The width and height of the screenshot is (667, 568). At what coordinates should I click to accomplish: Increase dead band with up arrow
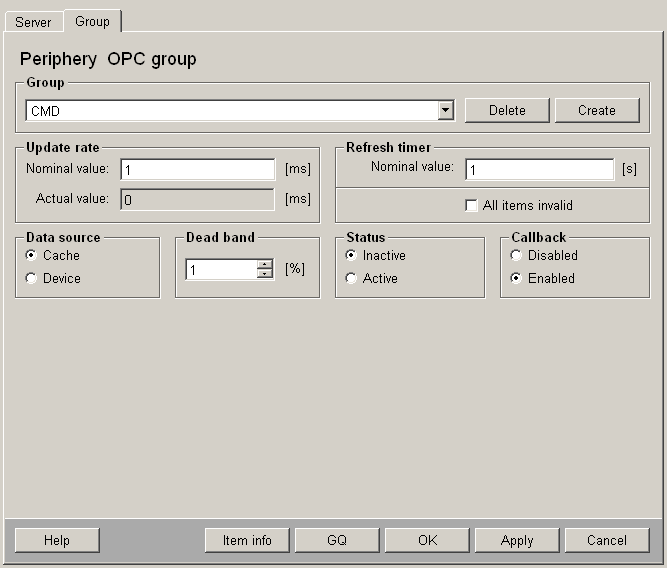265,265
